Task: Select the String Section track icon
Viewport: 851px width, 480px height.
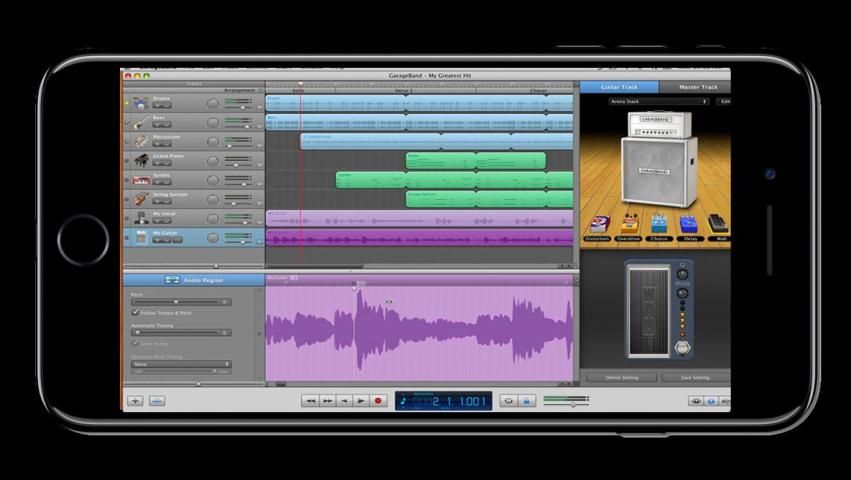Action: [x=142, y=198]
